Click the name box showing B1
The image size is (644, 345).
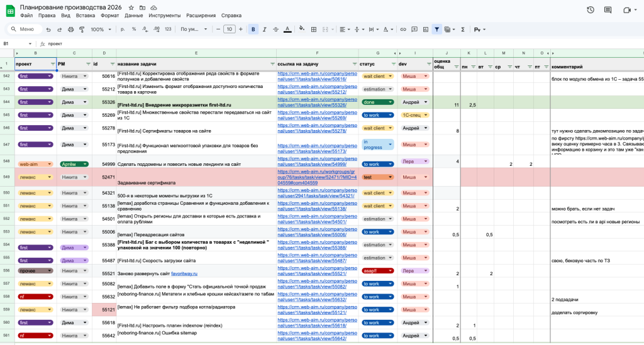point(17,43)
